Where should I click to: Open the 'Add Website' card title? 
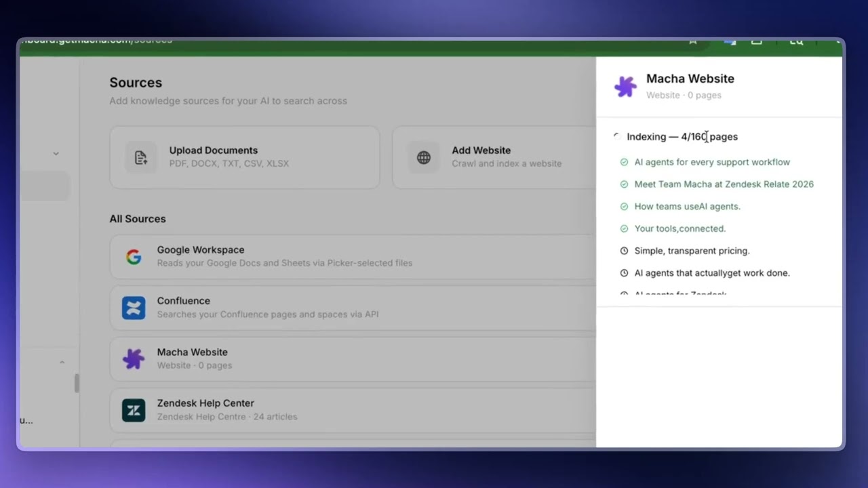pyautogui.click(x=481, y=150)
